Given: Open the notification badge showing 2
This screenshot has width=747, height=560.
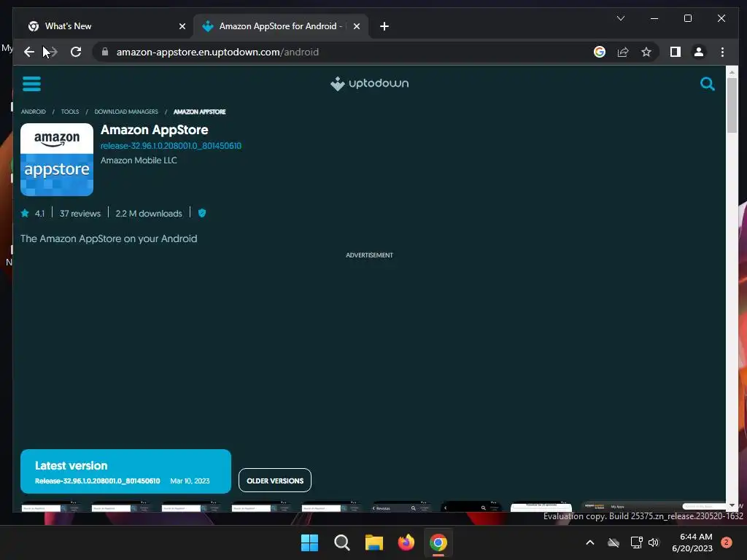Looking at the screenshot, I should tap(726, 542).
